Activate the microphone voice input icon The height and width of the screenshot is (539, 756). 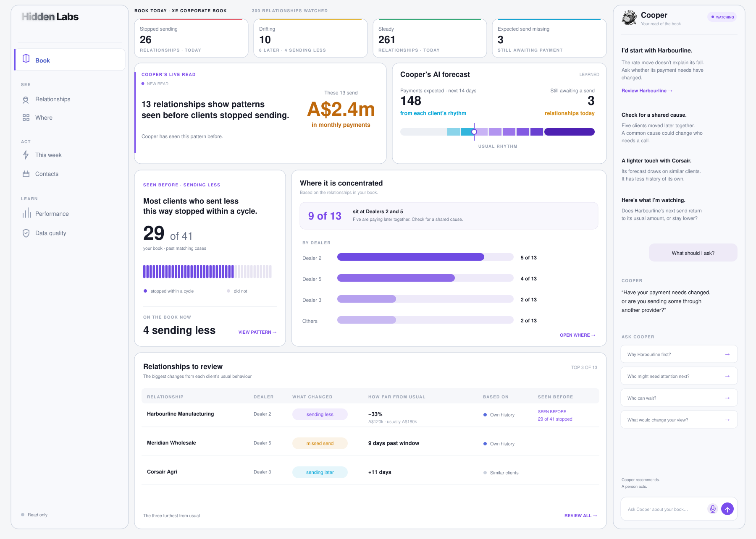pyautogui.click(x=712, y=509)
